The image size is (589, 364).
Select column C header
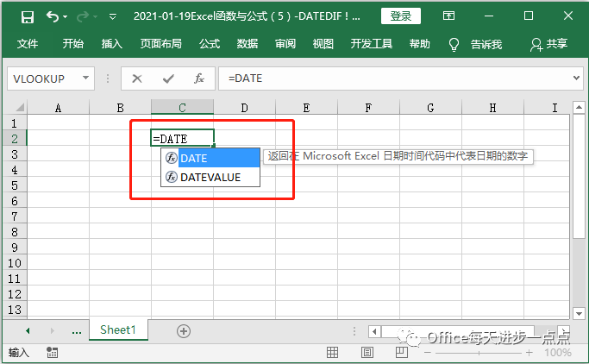[182, 108]
